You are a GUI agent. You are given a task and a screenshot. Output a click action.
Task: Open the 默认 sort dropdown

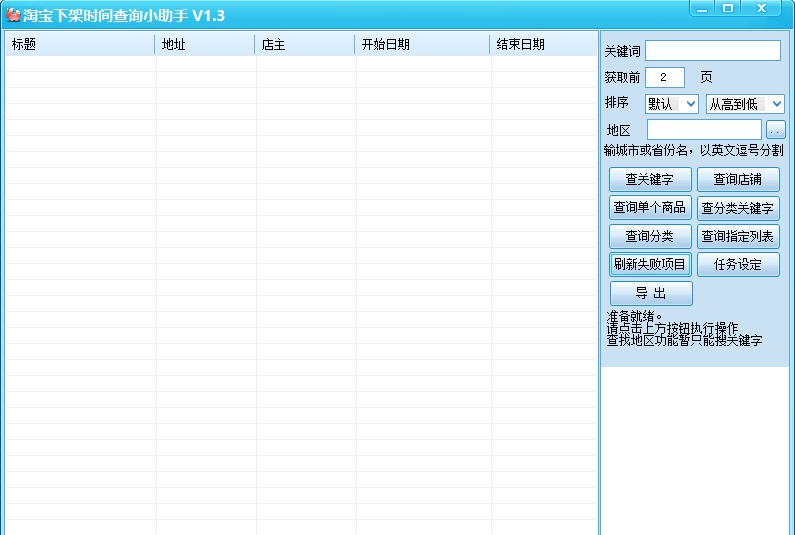pyautogui.click(x=671, y=104)
